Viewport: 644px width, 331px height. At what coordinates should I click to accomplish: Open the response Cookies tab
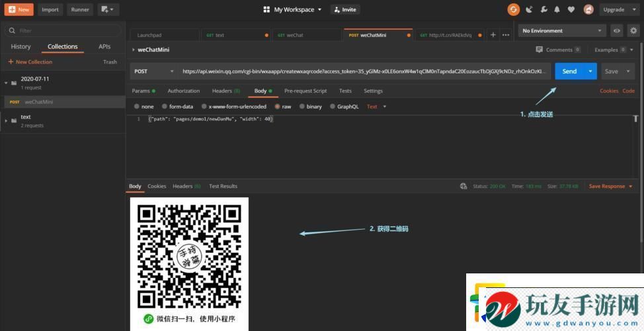pos(157,186)
